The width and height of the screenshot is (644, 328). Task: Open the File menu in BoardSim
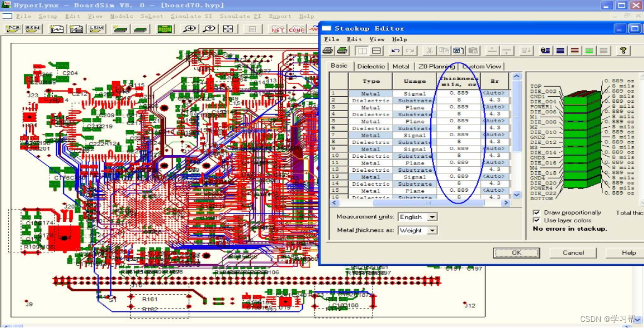pyautogui.click(x=23, y=17)
